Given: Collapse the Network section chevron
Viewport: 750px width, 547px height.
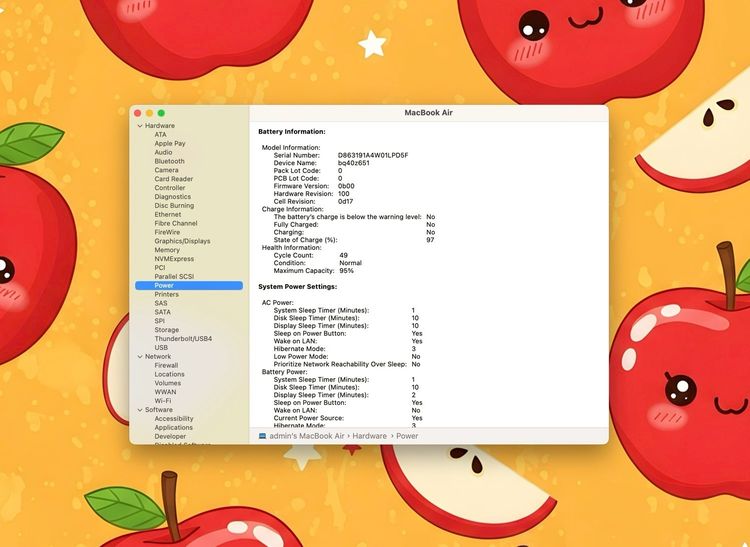Looking at the screenshot, I should [x=140, y=357].
